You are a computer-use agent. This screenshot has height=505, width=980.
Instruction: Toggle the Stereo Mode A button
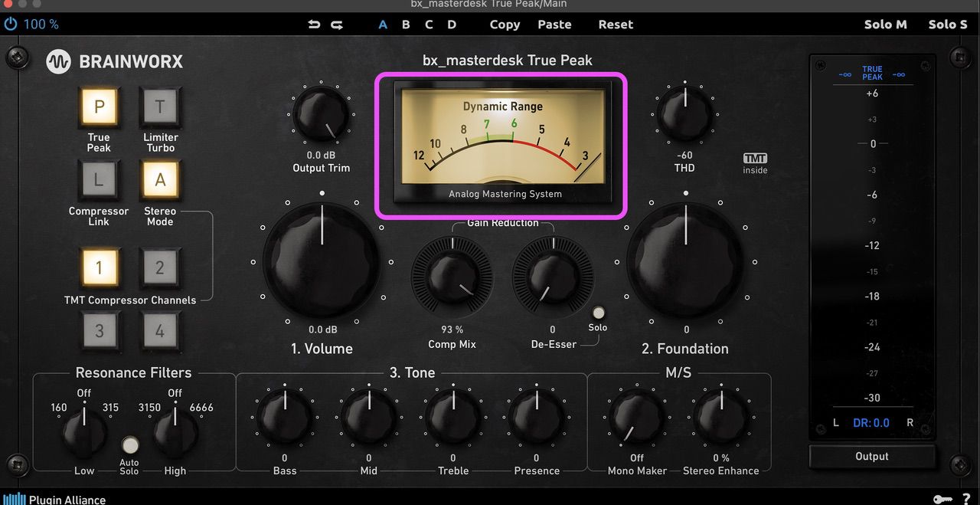[x=160, y=180]
